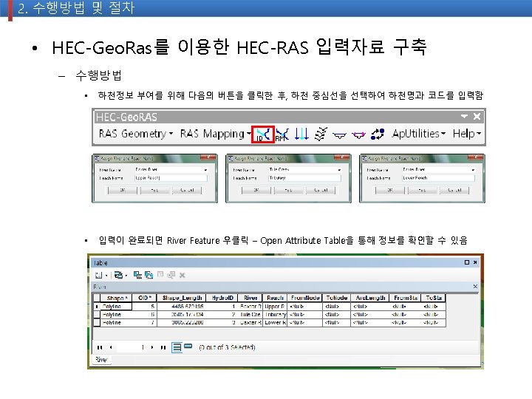Image resolution: width=532 pixels, height=399 pixels.
Task: Go to the next record
Action: (152, 347)
